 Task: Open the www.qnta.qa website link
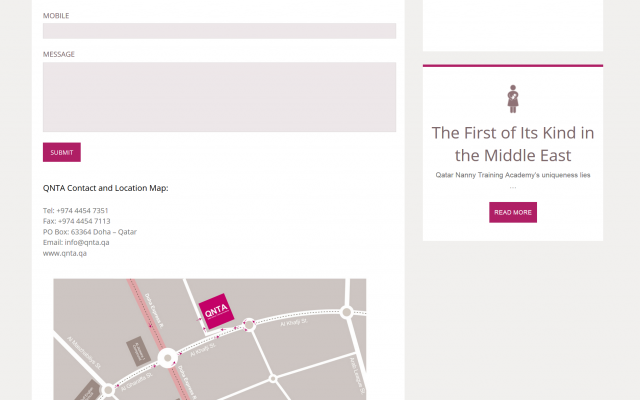65,253
